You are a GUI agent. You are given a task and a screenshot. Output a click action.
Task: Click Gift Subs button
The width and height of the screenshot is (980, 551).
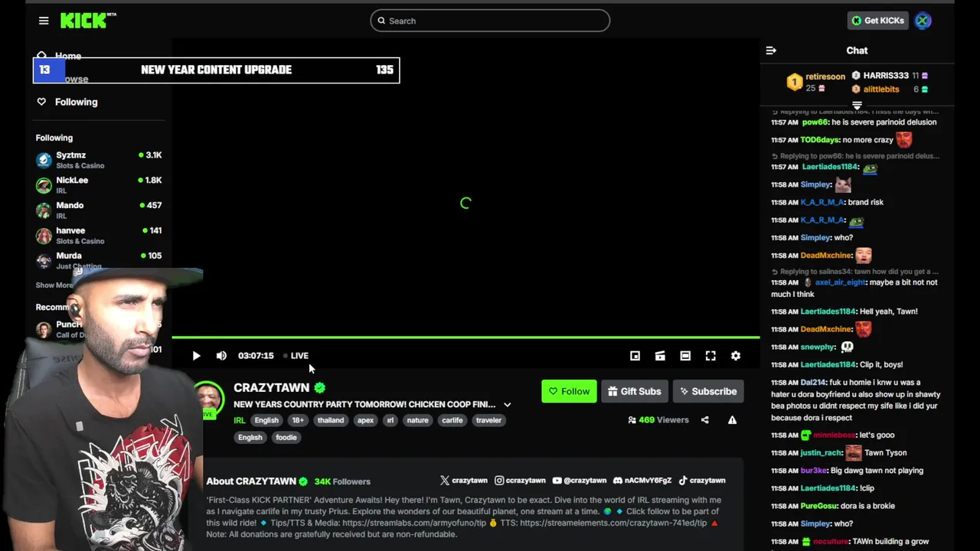click(x=635, y=391)
